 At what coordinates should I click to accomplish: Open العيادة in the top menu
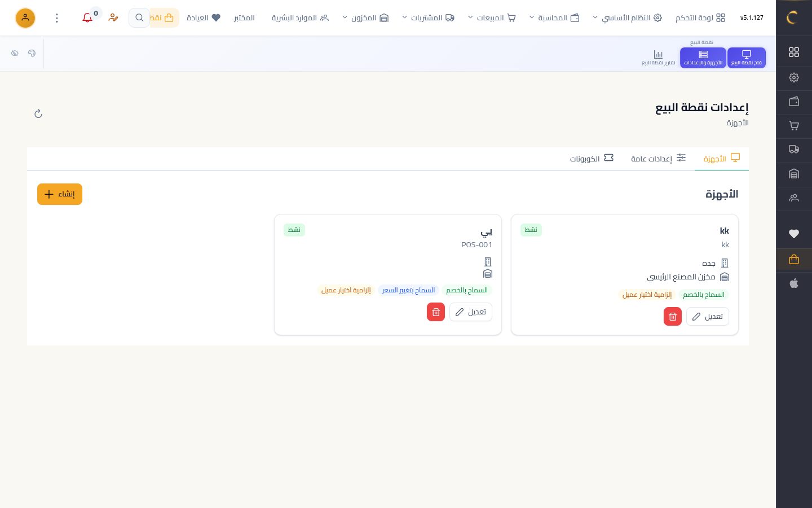[204, 18]
